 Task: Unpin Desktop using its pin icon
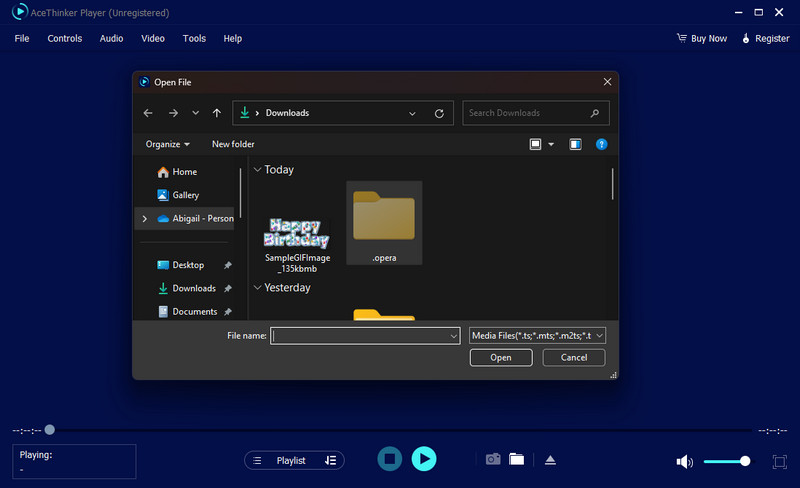click(228, 265)
